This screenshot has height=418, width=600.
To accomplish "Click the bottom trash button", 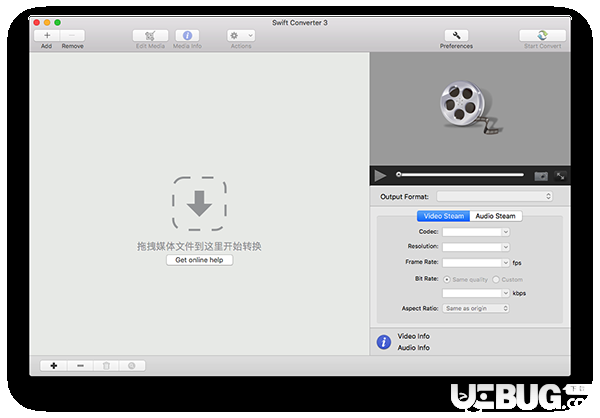I will coord(106,366).
